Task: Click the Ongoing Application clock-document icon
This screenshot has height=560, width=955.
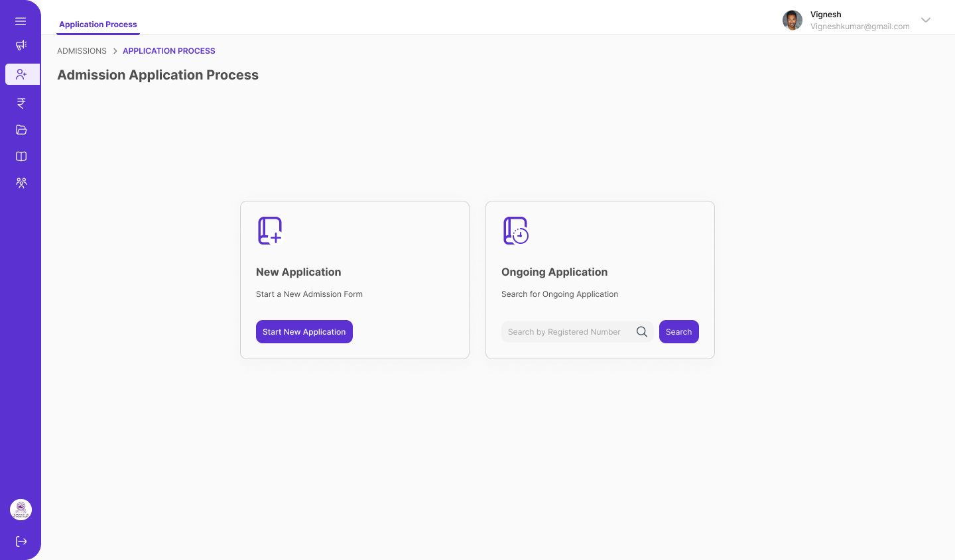Action: coord(515,231)
